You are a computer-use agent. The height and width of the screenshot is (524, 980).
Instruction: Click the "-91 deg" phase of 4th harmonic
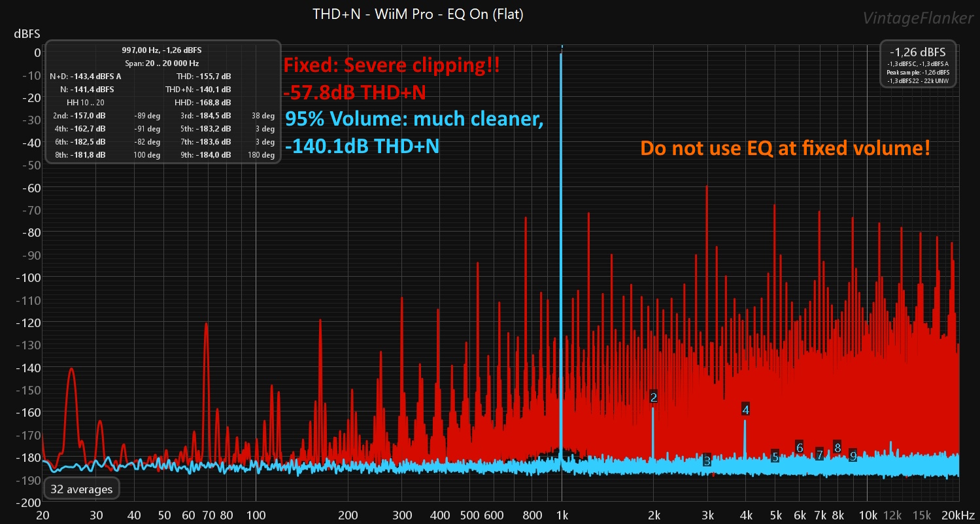point(147,129)
